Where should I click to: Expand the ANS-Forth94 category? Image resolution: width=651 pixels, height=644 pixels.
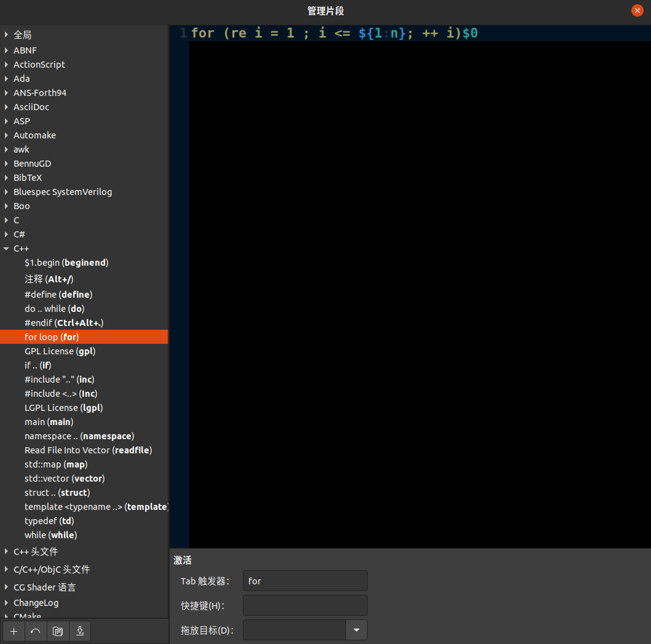coord(6,93)
